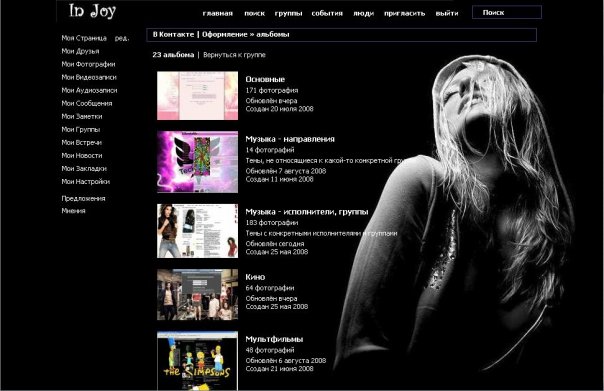Follow the Вернуться к группе link
The image size is (604, 391).
click(x=234, y=55)
